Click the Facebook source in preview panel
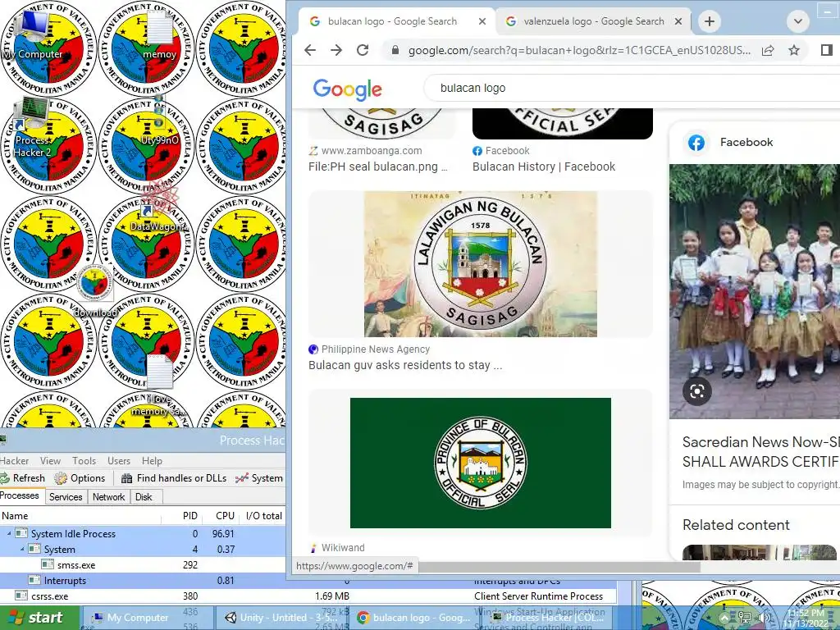Screen dimensions: 840x630 [x=746, y=143]
